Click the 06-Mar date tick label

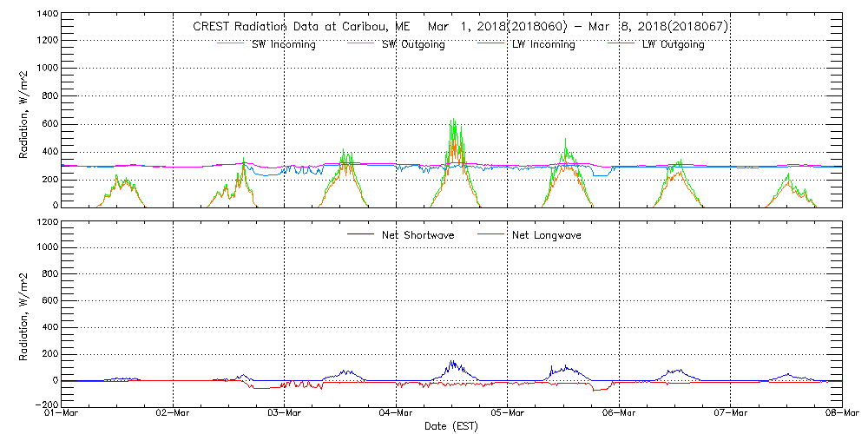(x=619, y=413)
